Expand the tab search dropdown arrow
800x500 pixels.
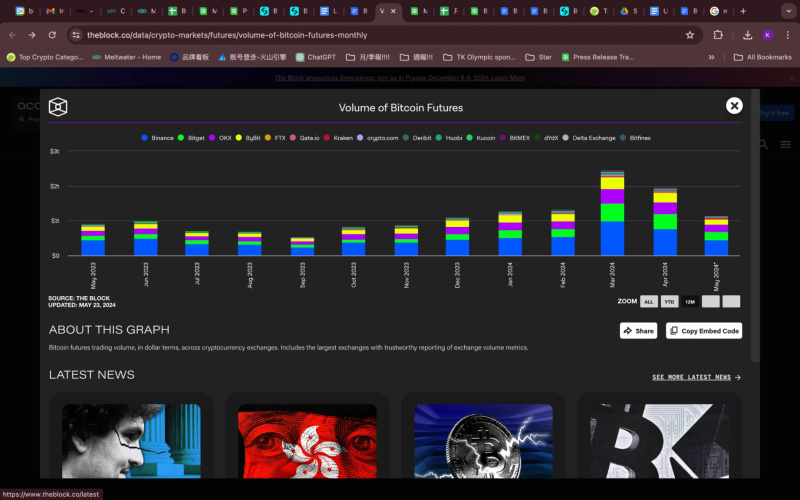coord(787,11)
